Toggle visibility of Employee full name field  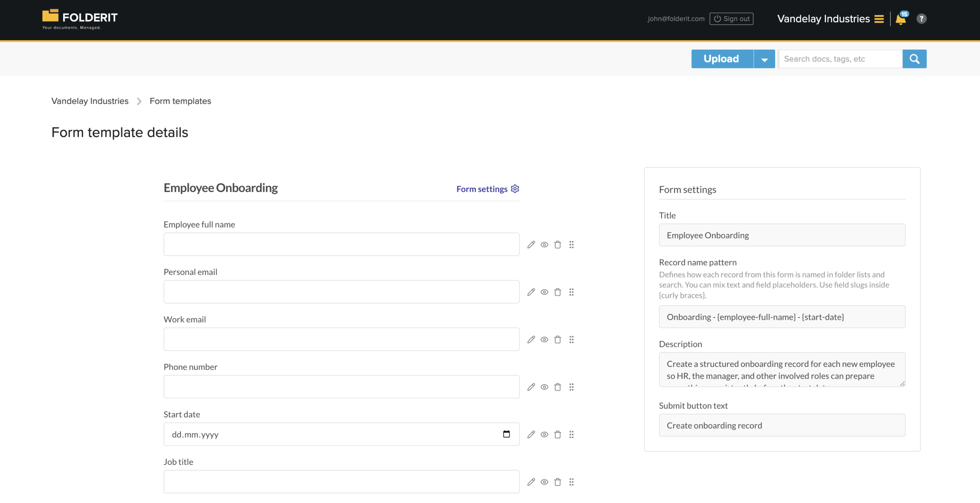coord(544,244)
